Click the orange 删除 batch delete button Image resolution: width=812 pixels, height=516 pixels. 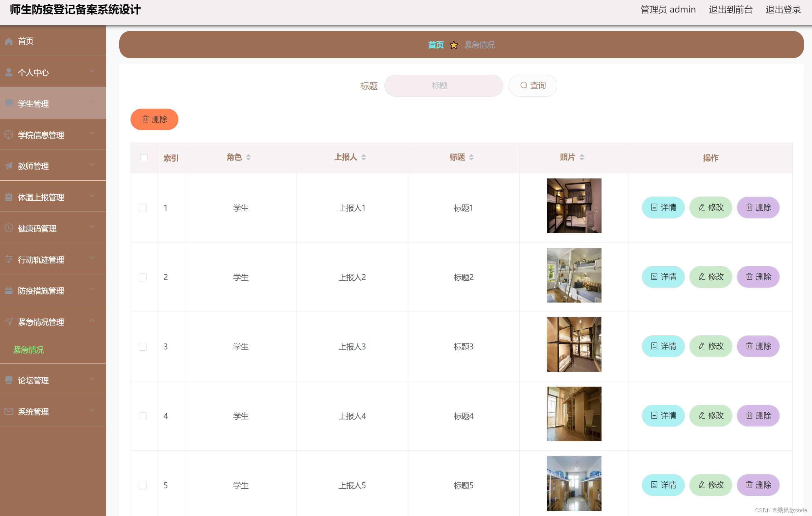pyautogui.click(x=154, y=119)
